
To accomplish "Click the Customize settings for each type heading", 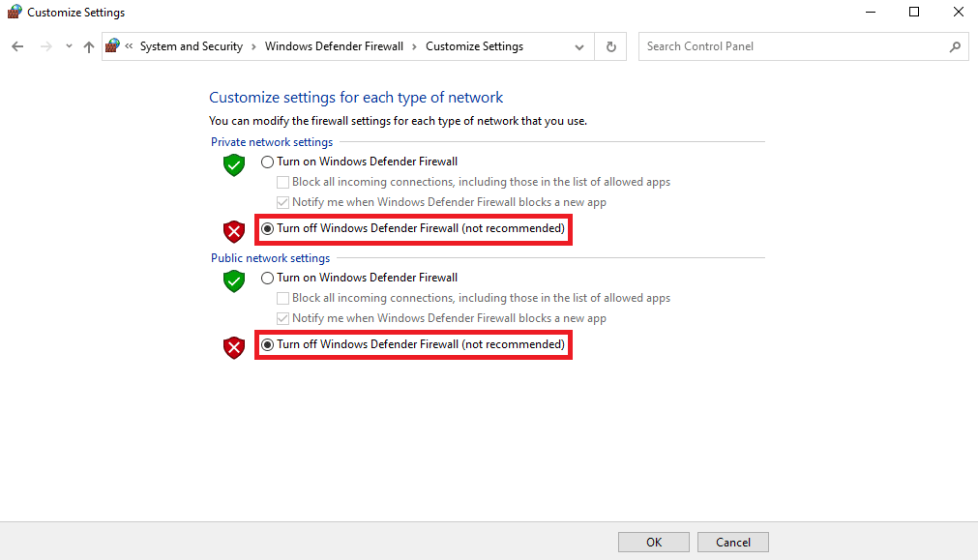I will [x=356, y=98].
